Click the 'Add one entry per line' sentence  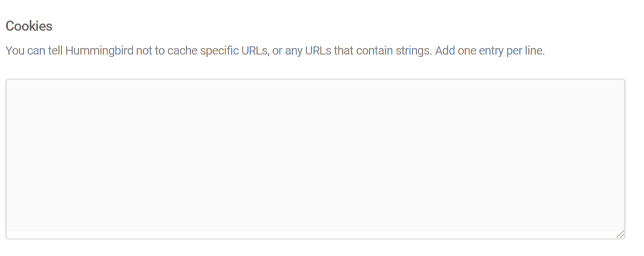[490, 51]
